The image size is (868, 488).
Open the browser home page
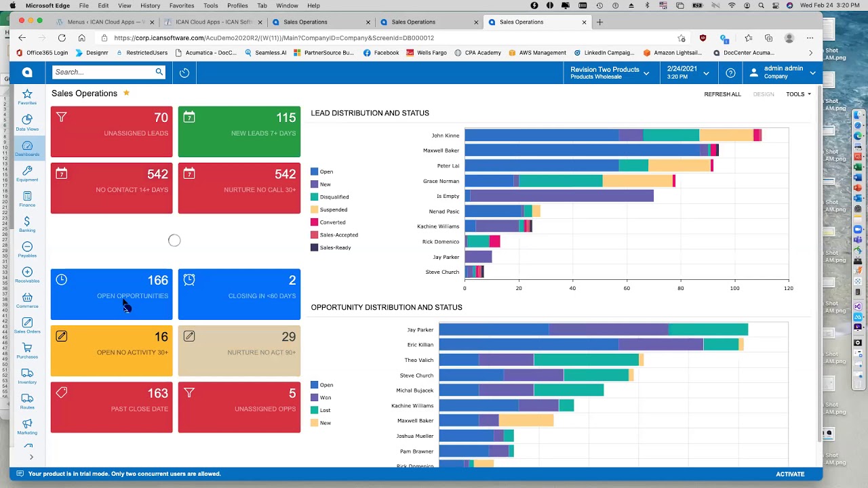(81, 38)
